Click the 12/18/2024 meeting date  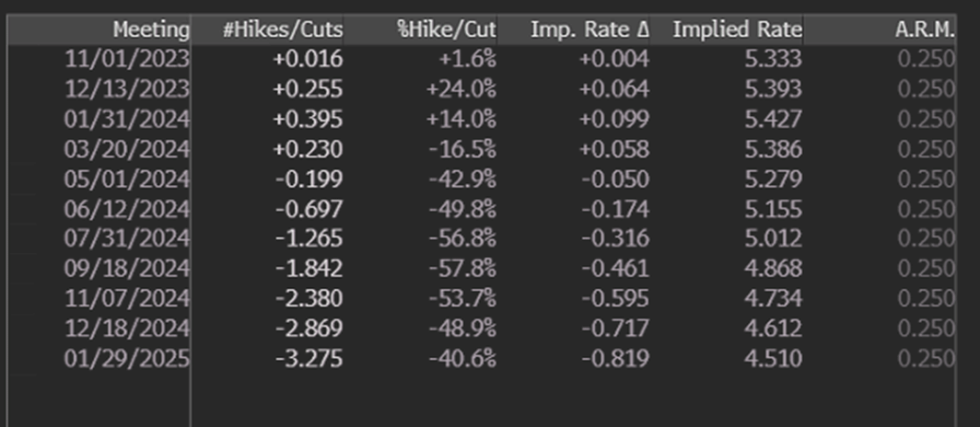127,329
